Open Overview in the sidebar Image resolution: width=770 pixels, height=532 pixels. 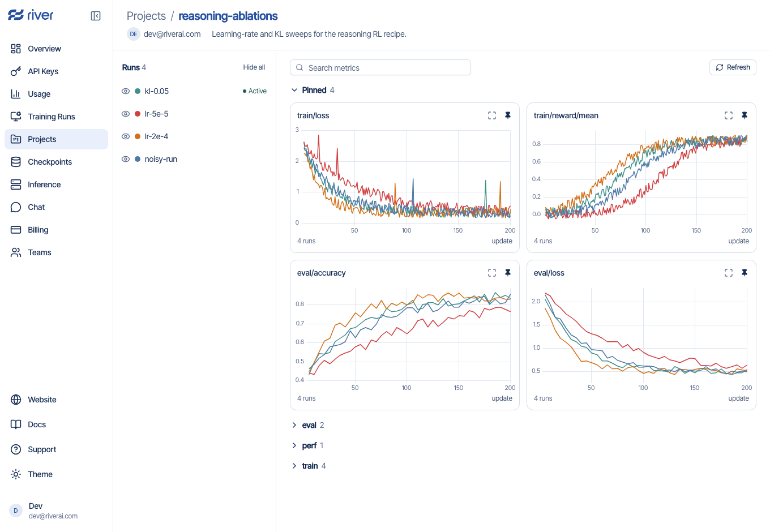pyautogui.click(x=56, y=49)
